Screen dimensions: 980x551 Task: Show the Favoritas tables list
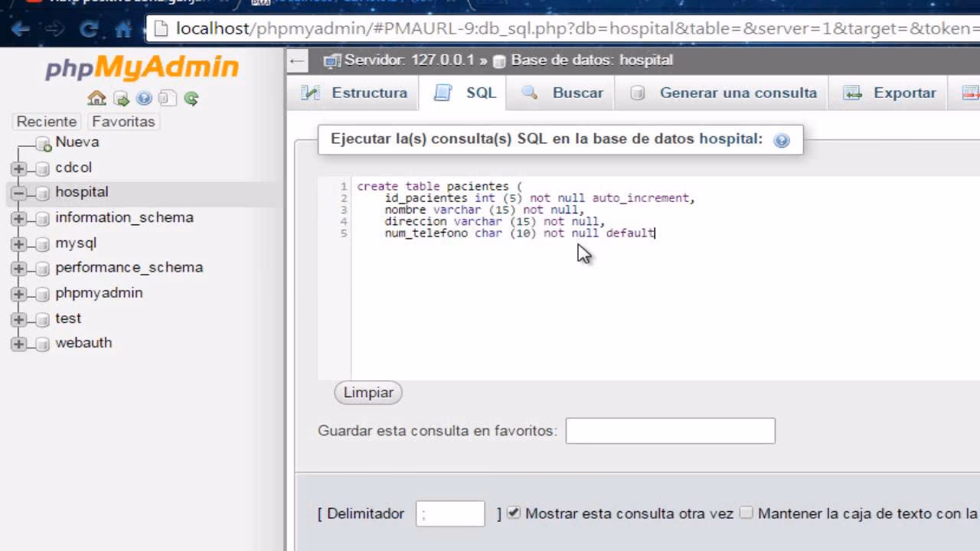(x=123, y=122)
